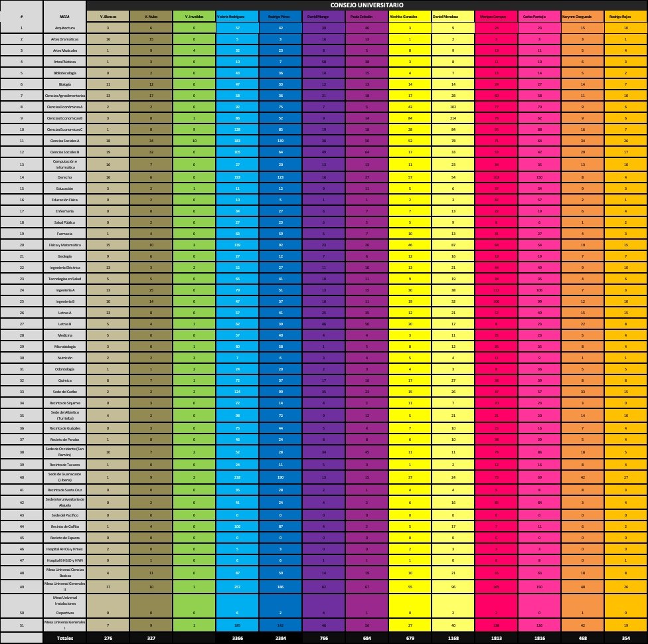Select the 3366 total for Valeria Rodríguez

pos(237,638)
